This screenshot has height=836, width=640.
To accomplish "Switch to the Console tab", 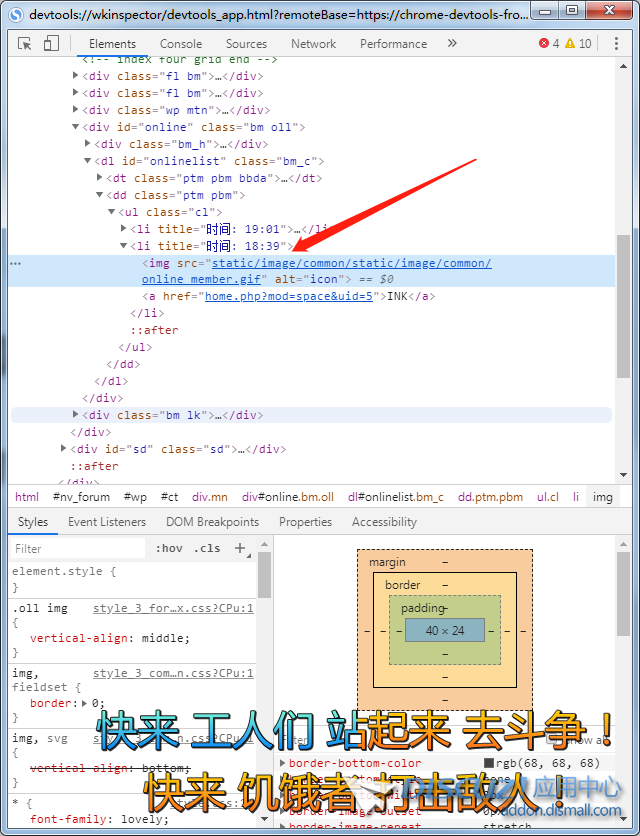I will pos(181,44).
